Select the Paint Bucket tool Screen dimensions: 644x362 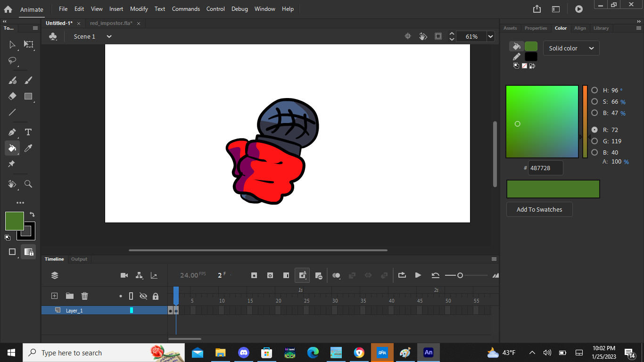click(x=12, y=148)
